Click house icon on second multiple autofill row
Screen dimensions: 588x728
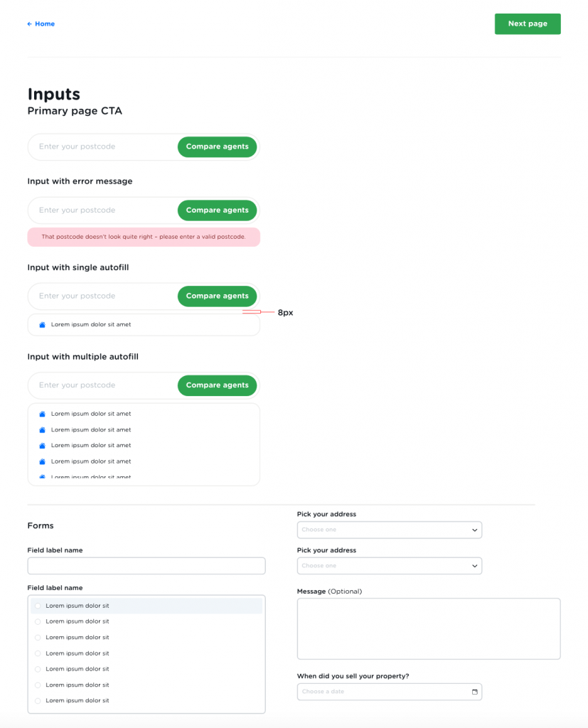pyautogui.click(x=42, y=429)
